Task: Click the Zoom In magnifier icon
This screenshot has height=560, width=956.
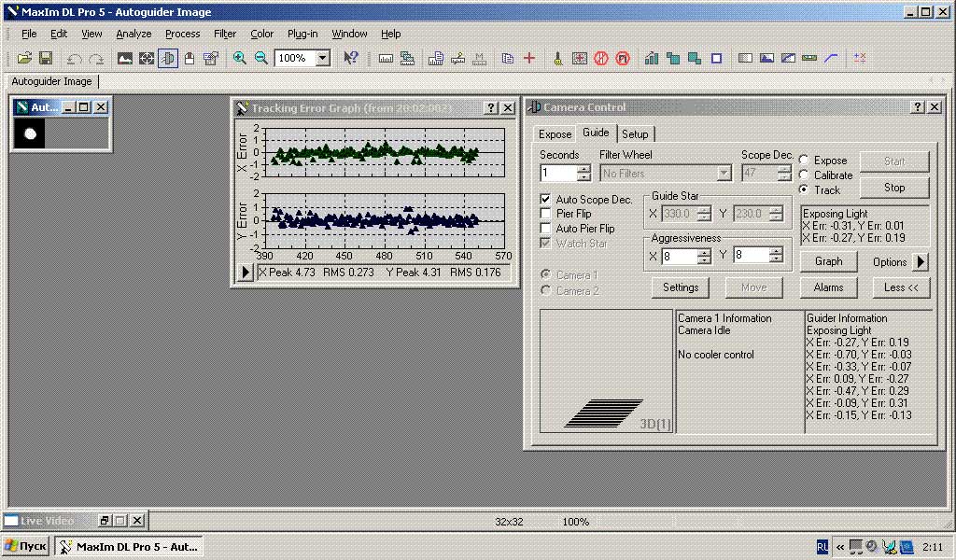Action: coord(240,58)
